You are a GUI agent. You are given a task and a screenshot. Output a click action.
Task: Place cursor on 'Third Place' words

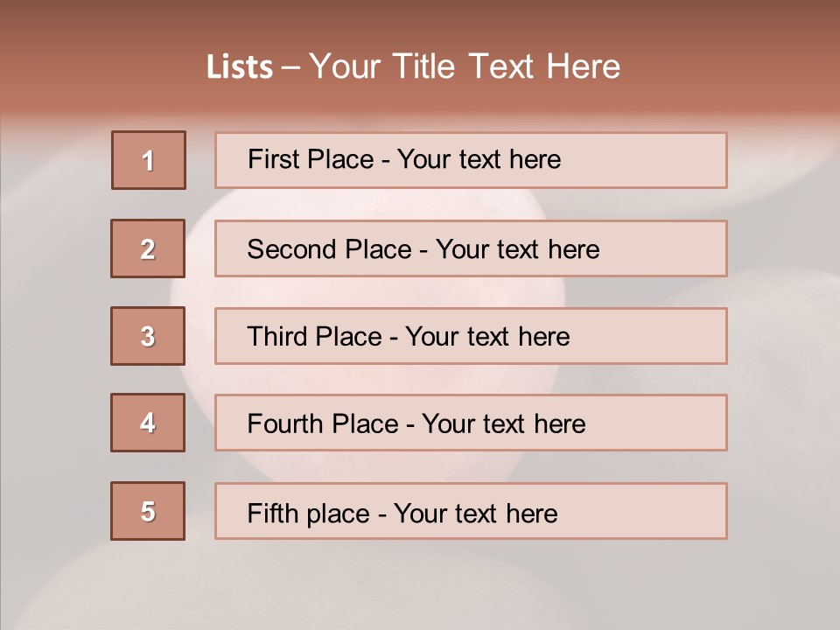(x=314, y=337)
